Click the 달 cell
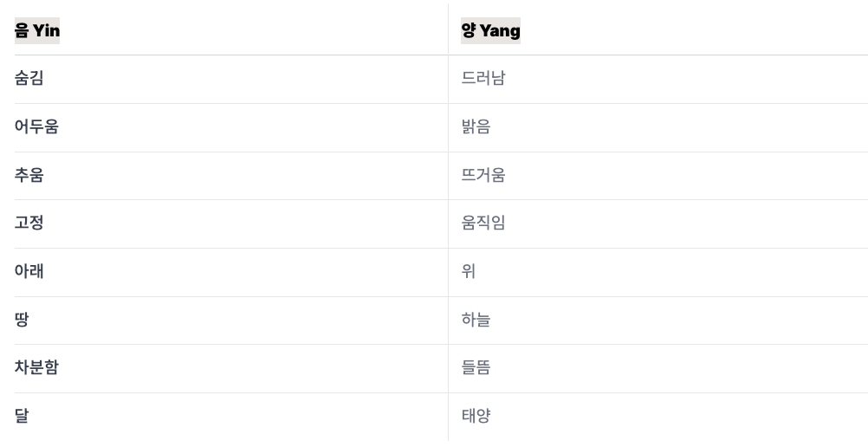868x447 pixels. point(230,417)
